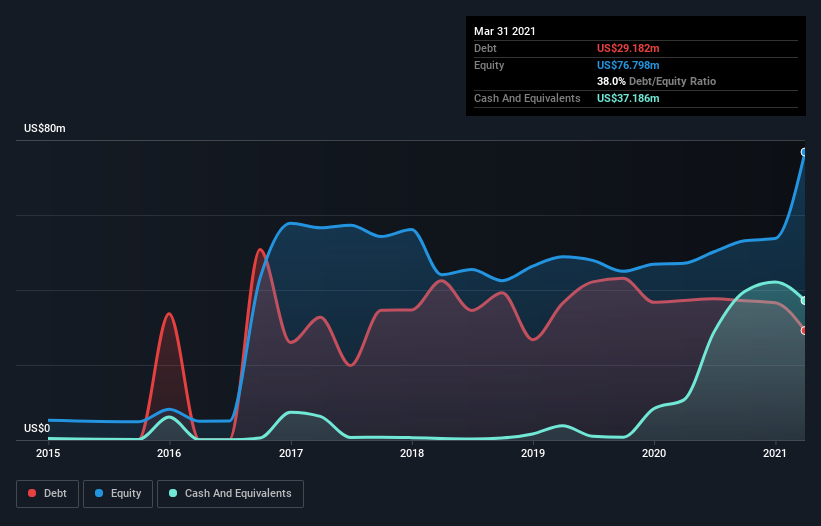Click the 2019 x-axis label
Screen dimensions: 821x526
[x=533, y=453]
